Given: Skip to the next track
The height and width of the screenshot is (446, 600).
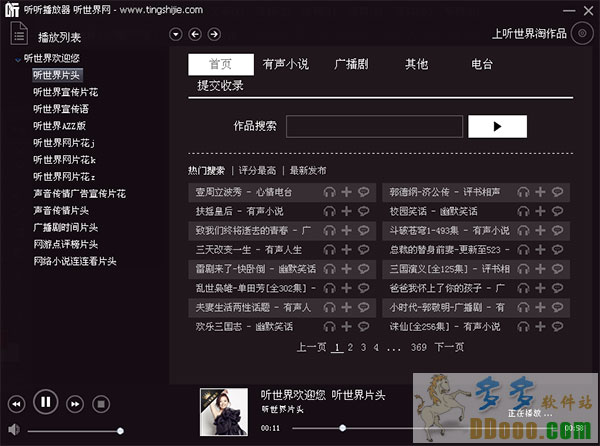Looking at the screenshot, I should (x=75, y=404).
